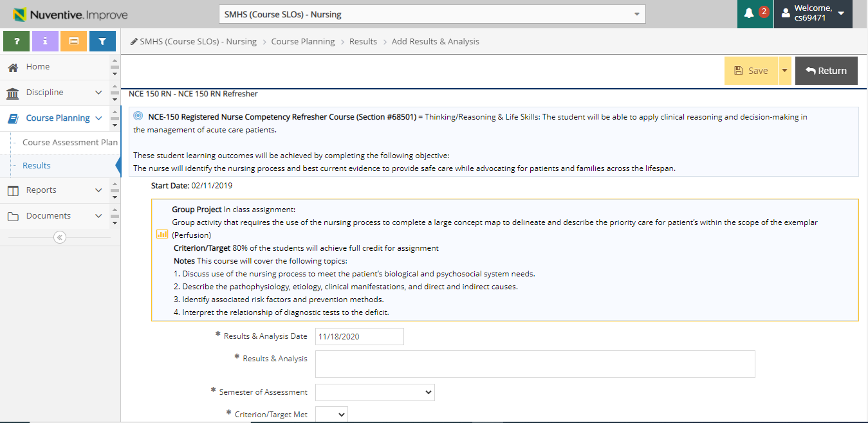Screen dimensions: 868x423
Task: Click the bar chart icon beside Group Project
Action: pyautogui.click(x=162, y=235)
